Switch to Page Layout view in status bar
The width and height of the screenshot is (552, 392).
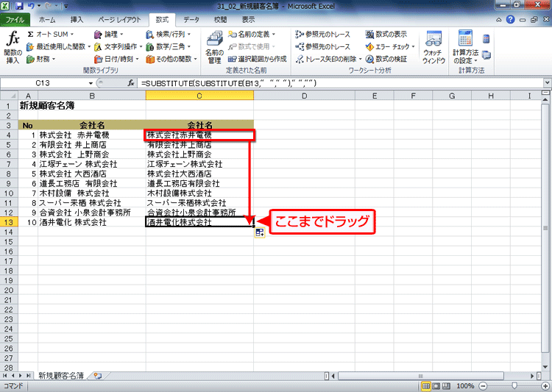coord(436,386)
